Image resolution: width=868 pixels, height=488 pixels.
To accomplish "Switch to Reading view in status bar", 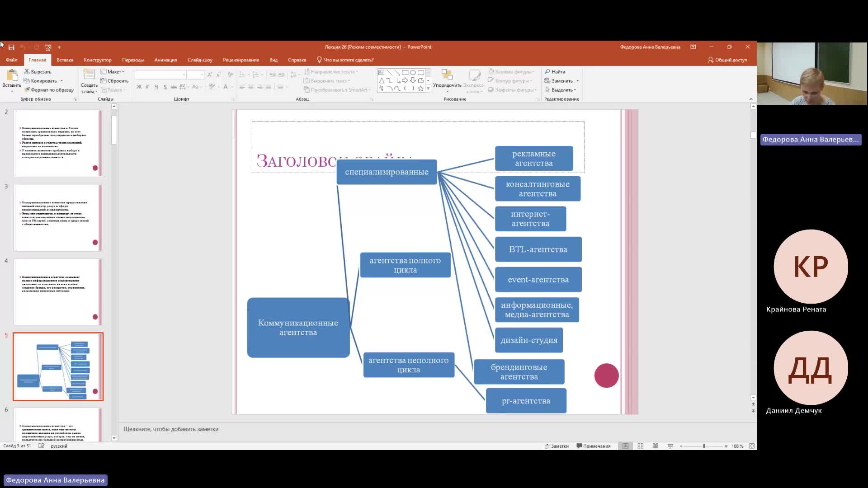I will pyautogui.click(x=655, y=446).
